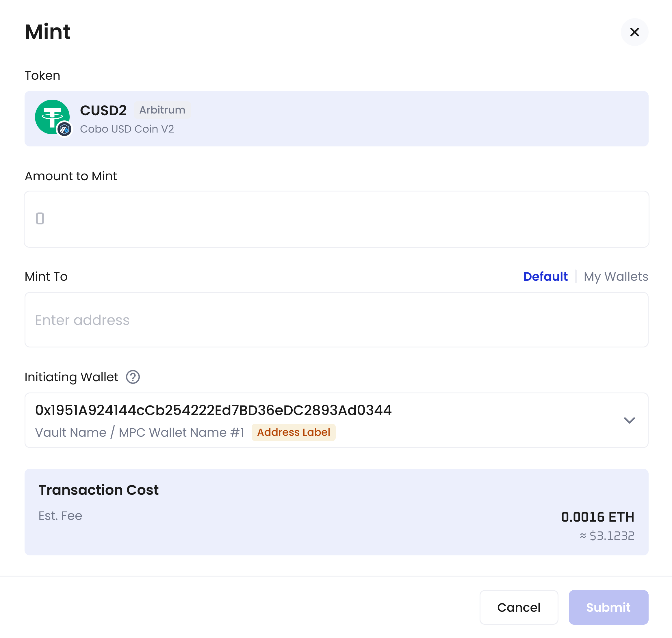Focus the Enter address input field
672x638 pixels.
(x=336, y=320)
